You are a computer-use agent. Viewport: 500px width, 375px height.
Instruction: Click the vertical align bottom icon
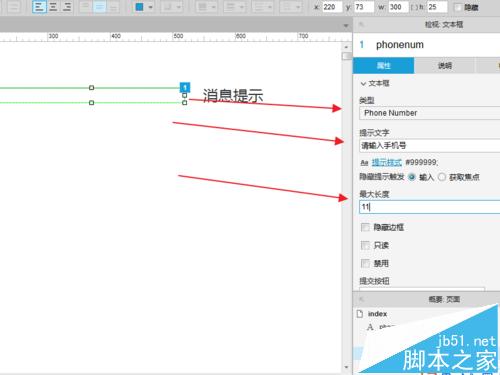click(113, 7)
